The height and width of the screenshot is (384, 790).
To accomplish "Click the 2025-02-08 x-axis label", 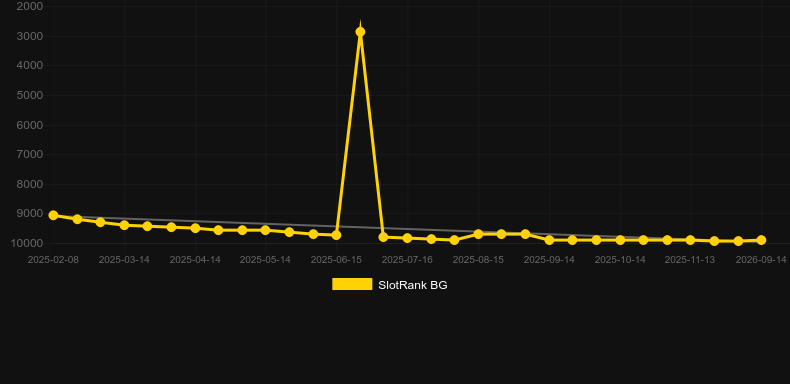I will (53, 260).
